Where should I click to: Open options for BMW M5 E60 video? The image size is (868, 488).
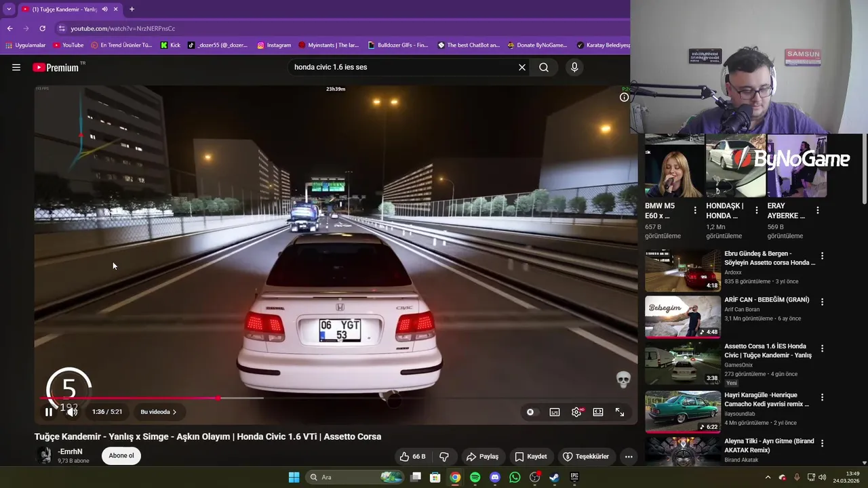coord(695,210)
